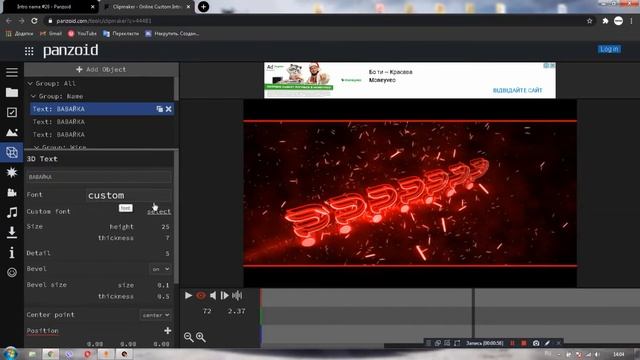
Task: Add a position keyframe with plus icon
Action: [167, 331]
